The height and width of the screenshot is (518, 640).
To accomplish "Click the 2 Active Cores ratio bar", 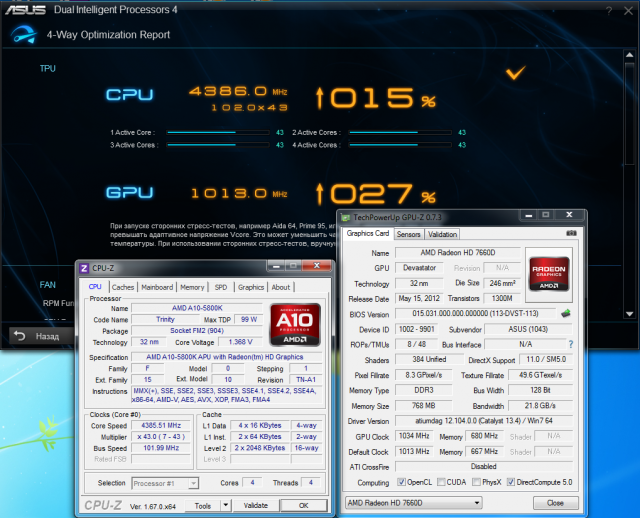I will coord(400,132).
